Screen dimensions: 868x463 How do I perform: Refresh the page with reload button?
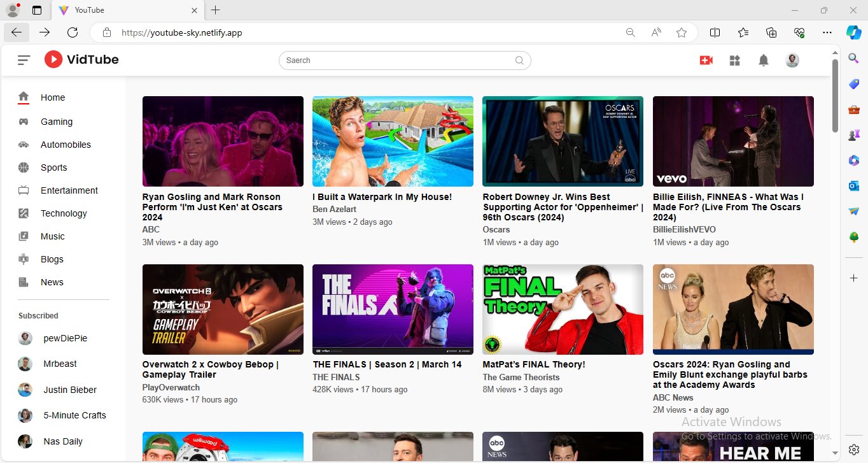73,32
